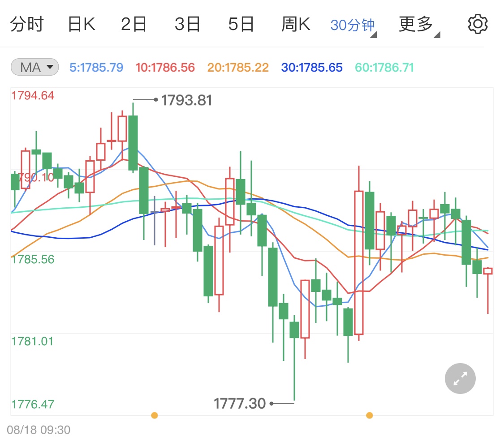Expand chart to fullscreen via arrows button
This screenshot has height=445, width=504.
(460, 378)
